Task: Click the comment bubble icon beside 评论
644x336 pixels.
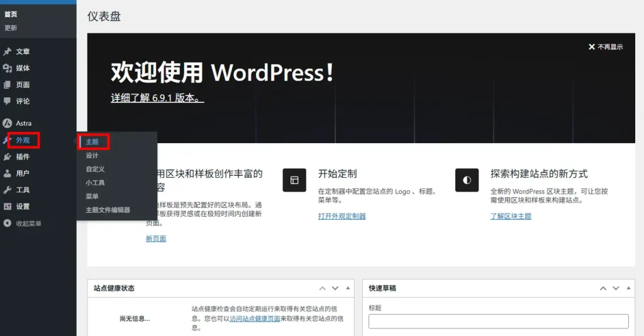Action: (x=8, y=101)
